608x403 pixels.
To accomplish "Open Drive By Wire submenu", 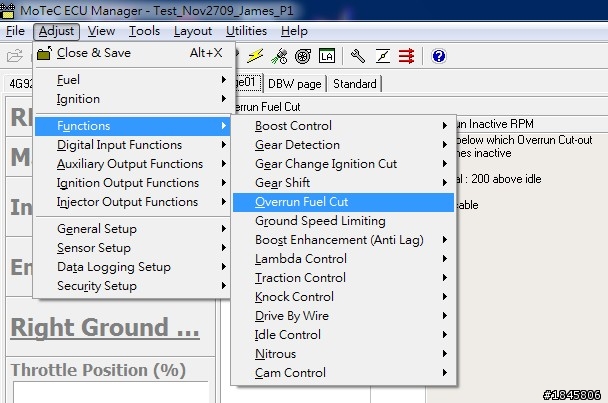I will coord(343,316).
